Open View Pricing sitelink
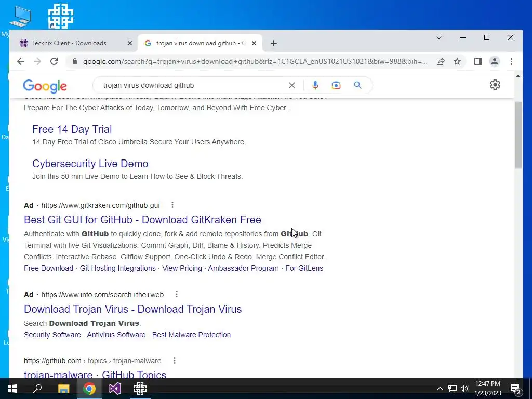The height and width of the screenshot is (399, 532). (x=182, y=268)
